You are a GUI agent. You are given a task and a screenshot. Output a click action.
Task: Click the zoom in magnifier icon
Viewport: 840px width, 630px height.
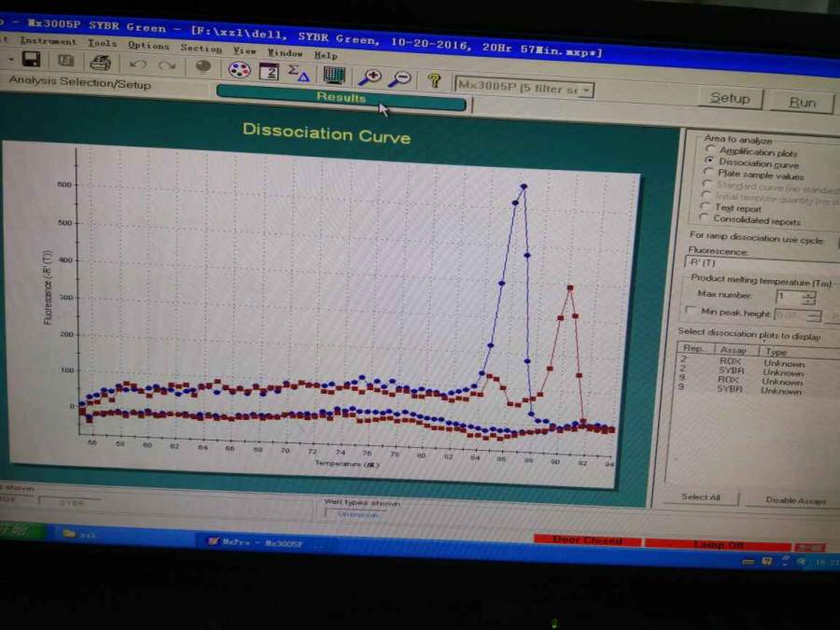370,77
